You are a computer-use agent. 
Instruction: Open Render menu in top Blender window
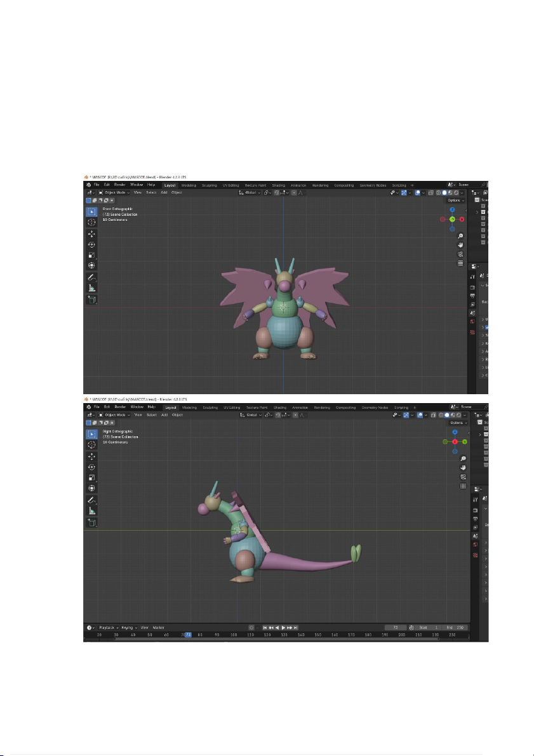(120, 185)
